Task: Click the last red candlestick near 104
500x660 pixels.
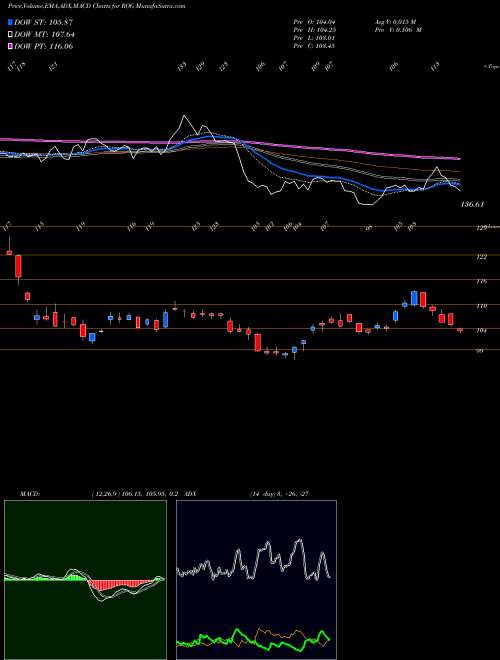Action: tap(460, 330)
